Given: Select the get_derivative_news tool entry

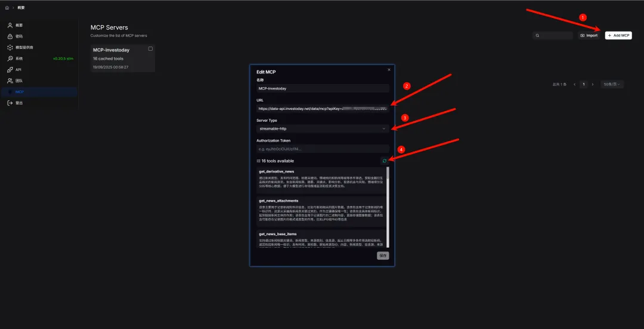Looking at the screenshot, I should [x=321, y=180].
